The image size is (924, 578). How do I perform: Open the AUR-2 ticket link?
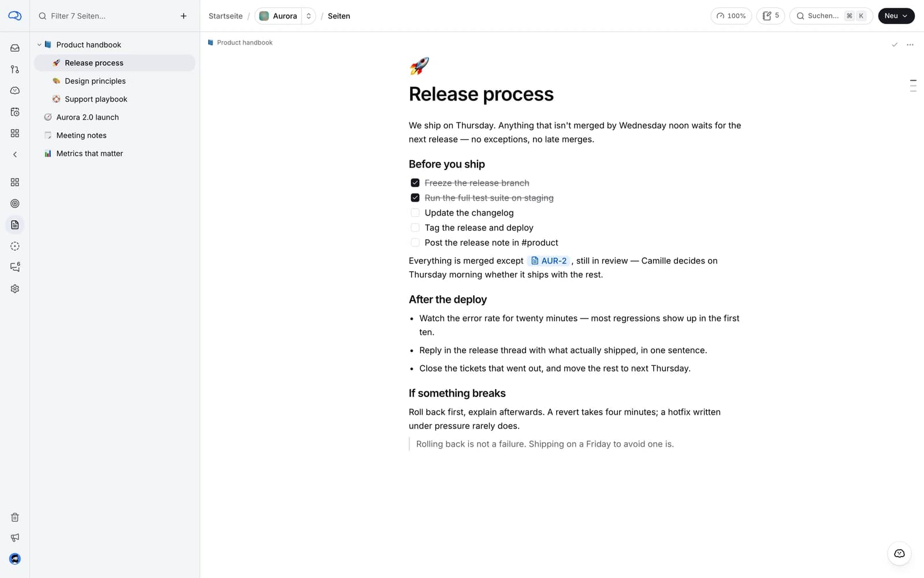[549, 261]
